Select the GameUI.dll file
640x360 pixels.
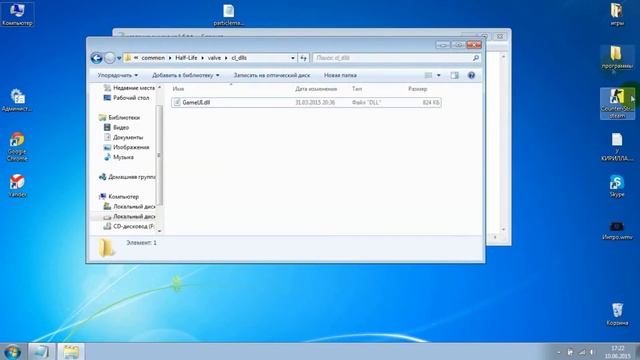click(306, 102)
